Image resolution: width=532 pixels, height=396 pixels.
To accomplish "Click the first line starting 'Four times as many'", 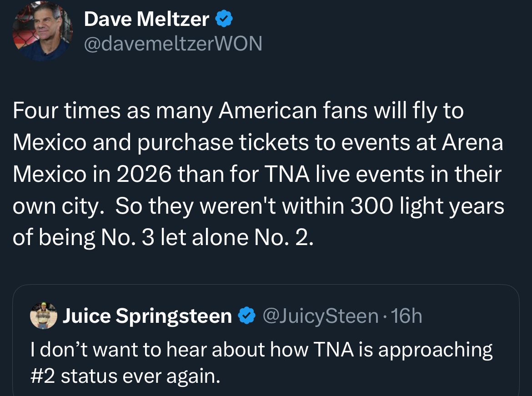I will point(238,111).
